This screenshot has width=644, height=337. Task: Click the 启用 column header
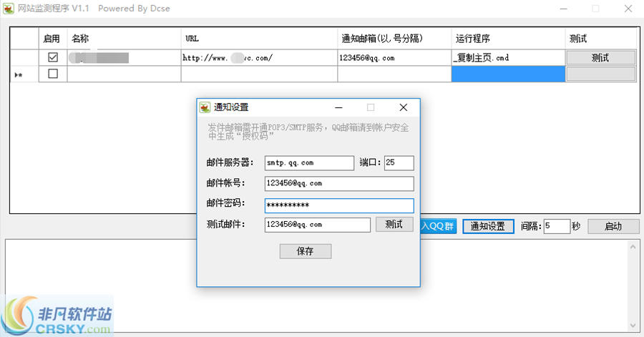pos(53,39)
